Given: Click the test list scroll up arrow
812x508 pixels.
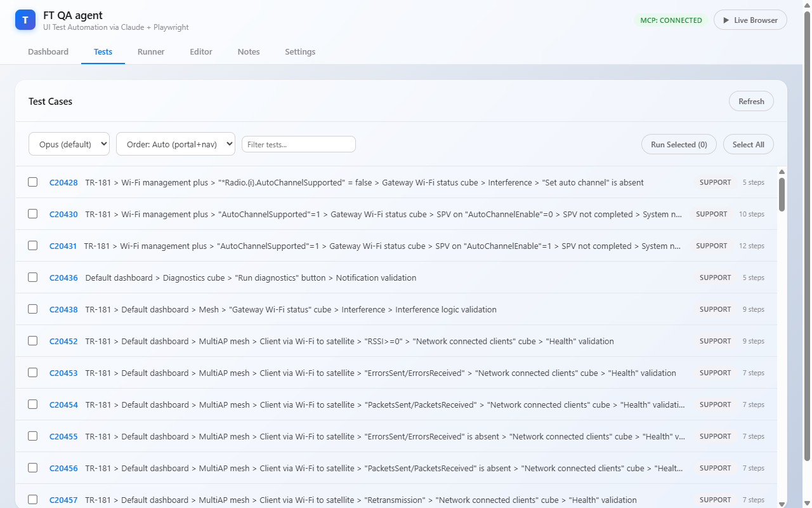Looking at the screenshot, I should click(x=782, y=172).
